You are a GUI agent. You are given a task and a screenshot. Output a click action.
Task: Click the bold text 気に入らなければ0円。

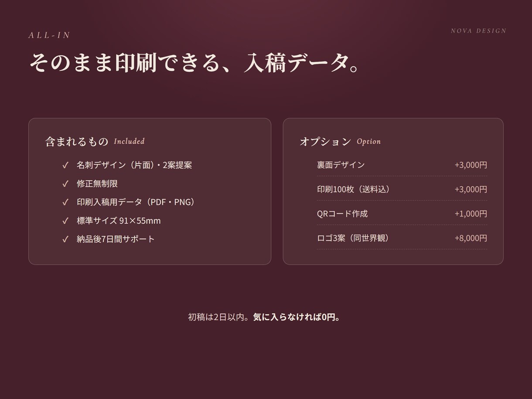pos(297,317)
